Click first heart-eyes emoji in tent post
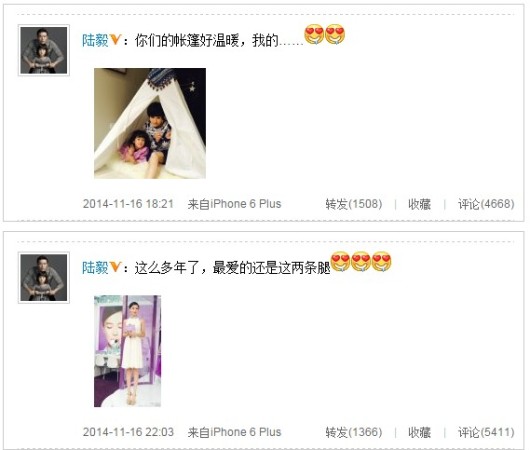 coord(314,34)
